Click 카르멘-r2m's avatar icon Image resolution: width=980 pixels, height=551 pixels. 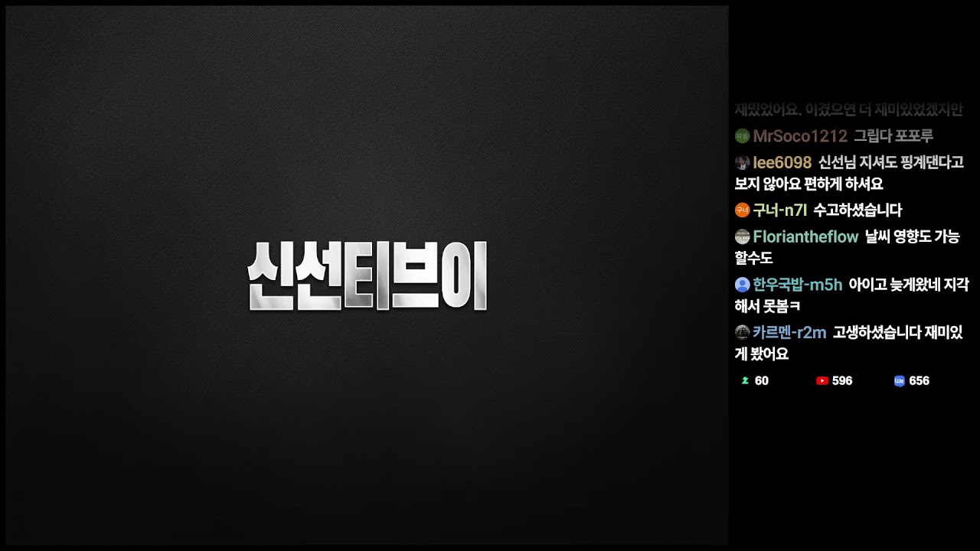pyautogui.click(x=742, y=332)
